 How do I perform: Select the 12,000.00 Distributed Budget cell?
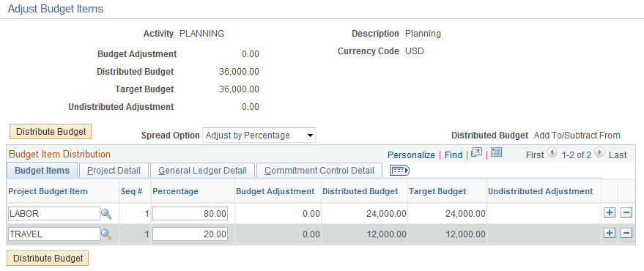click(x=387, y=234)
